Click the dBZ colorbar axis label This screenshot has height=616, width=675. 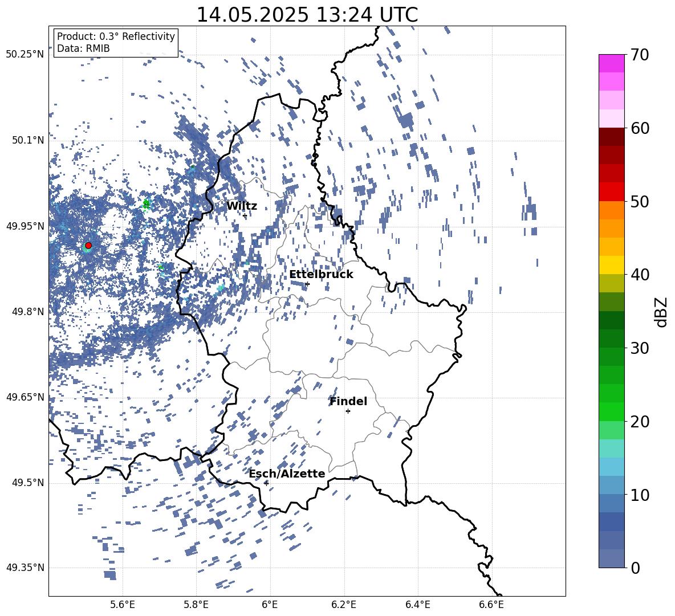pyautogui.click(x=662, y=312)
